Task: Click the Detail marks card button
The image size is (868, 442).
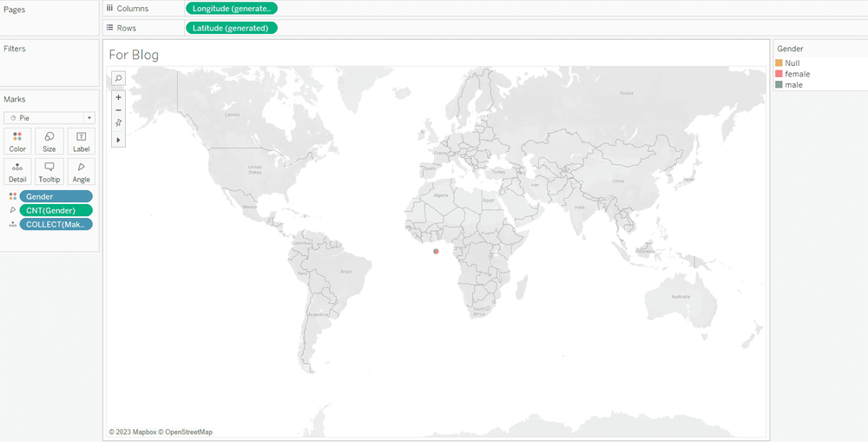Action: 17,171
